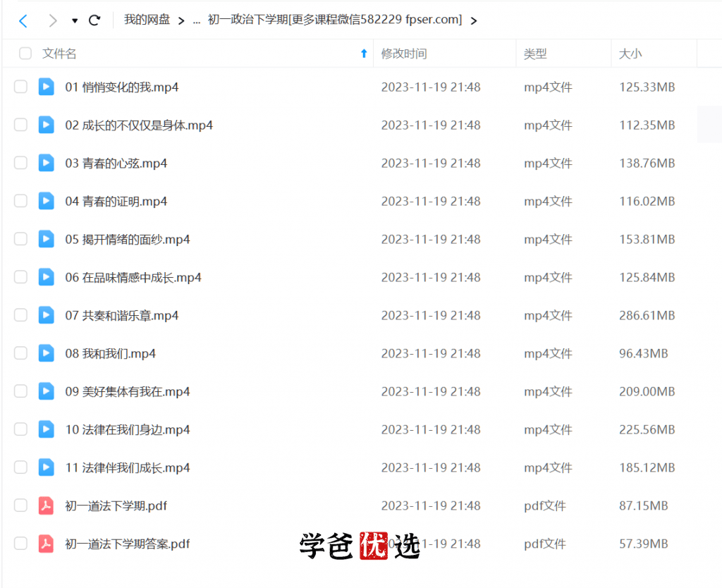Sort by the 类型 column
722x588 pixels.
tap(535, 54)
